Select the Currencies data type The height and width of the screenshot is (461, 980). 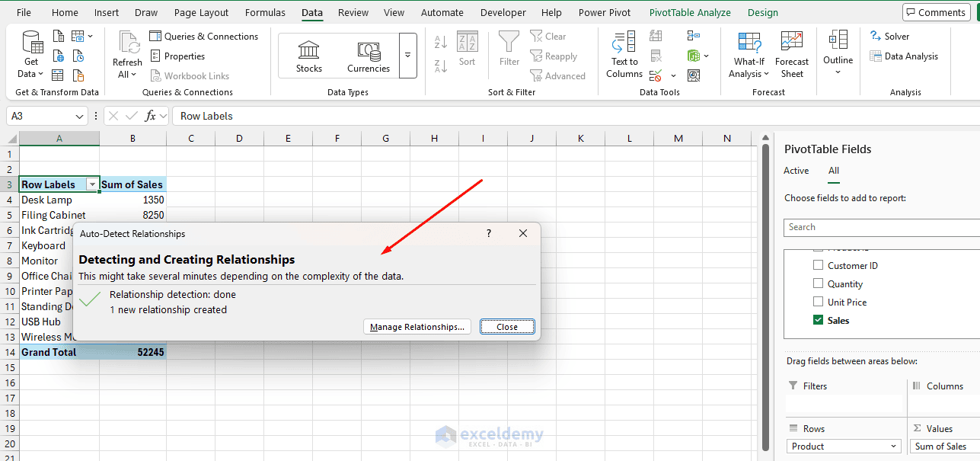click(x=369, y=56)
